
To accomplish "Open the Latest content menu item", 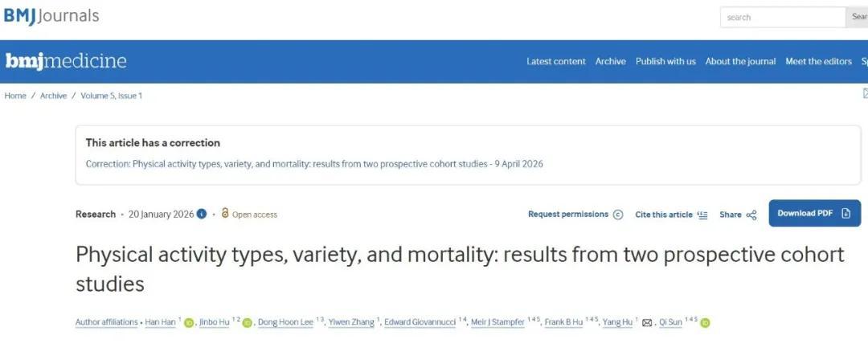I will 556,61.
